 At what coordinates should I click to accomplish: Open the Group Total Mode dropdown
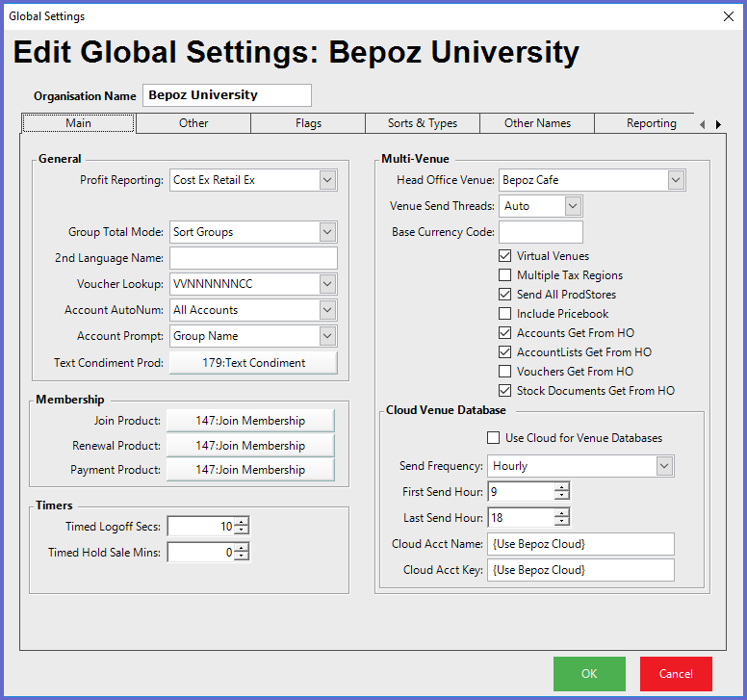coord(327,232)
